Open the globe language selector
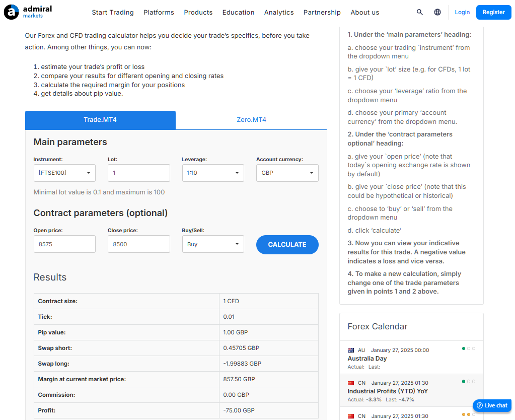The image size is (515, 420). (x=437, y=12)
